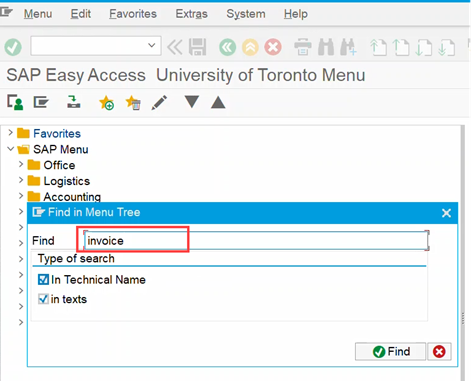Select the Accounting folder

coord(72,197)
